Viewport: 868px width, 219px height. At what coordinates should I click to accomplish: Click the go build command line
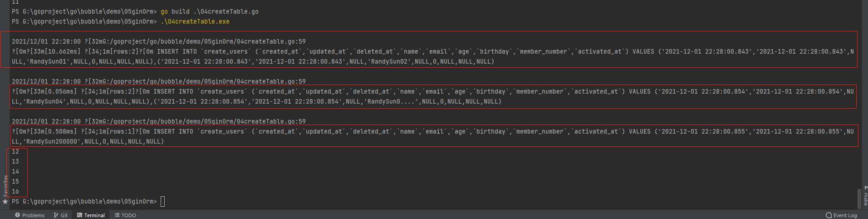tap(210, 11)
